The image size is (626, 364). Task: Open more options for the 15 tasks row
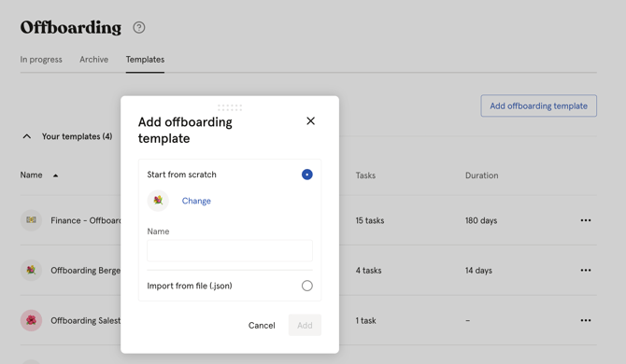586,220
